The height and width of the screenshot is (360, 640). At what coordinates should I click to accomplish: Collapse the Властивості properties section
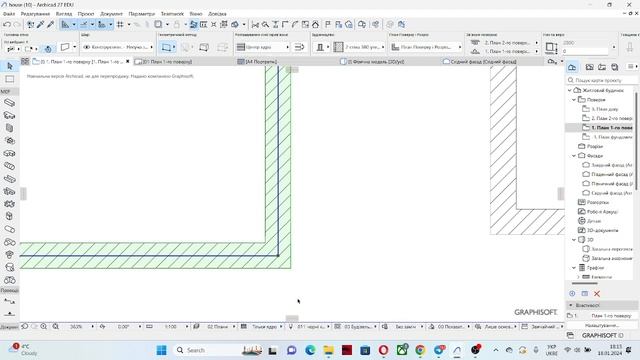[x=571, y=305]
